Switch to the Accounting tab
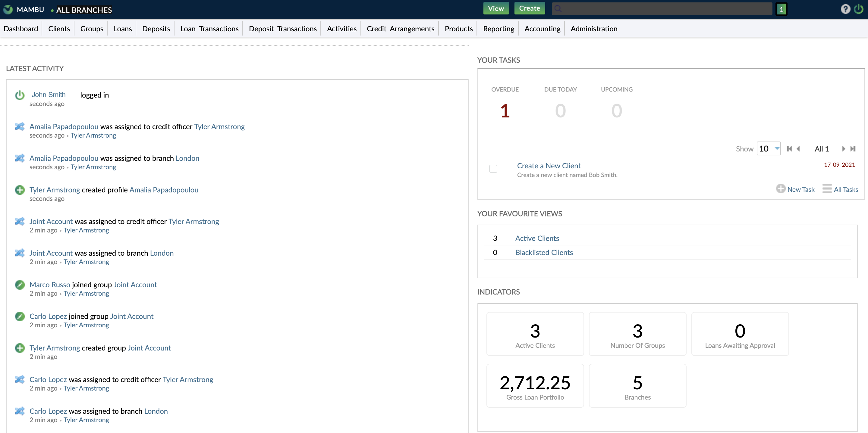Viewport: 868px width, 433px height. click(542, 29)
